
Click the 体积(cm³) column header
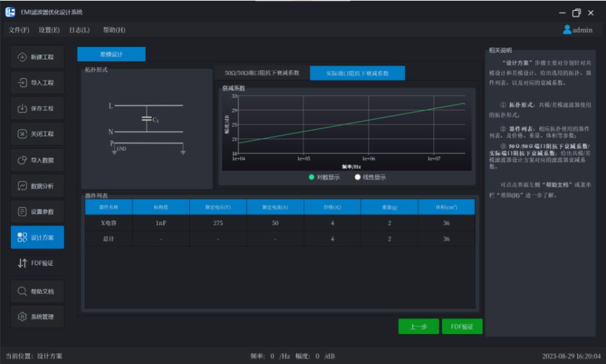pos(446,207)
